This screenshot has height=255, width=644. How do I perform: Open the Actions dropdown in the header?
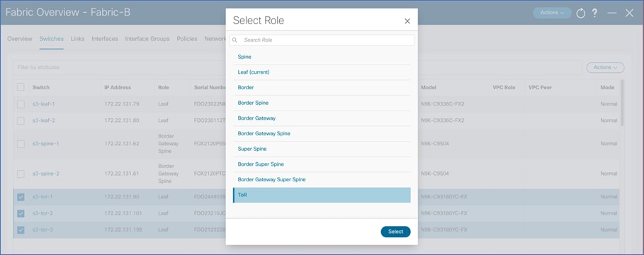[x=552, y=13]
